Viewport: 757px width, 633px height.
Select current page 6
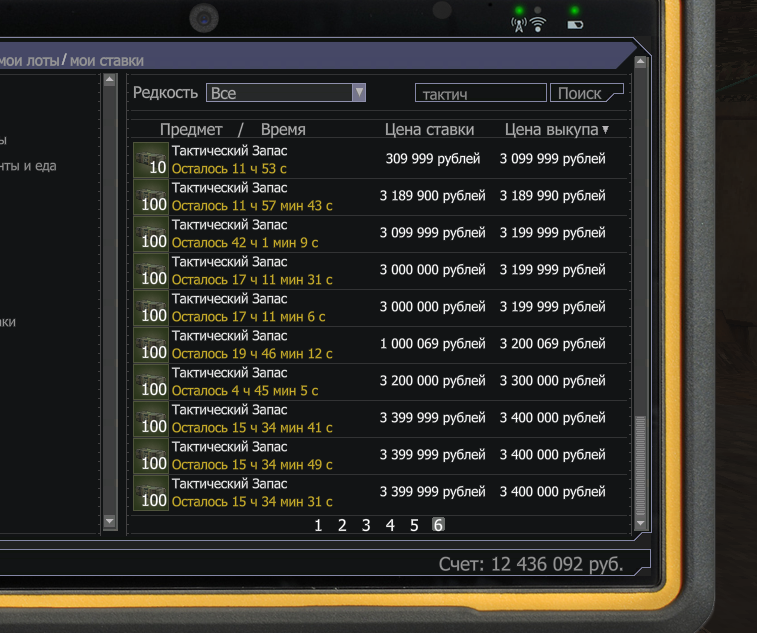tap(438, 525)
